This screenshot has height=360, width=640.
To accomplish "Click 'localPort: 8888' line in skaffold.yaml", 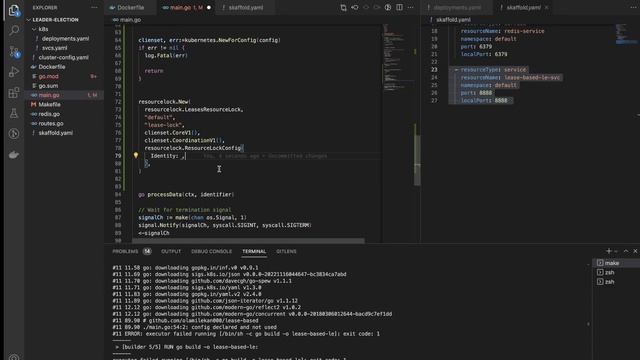I will [x=484, y=100].
